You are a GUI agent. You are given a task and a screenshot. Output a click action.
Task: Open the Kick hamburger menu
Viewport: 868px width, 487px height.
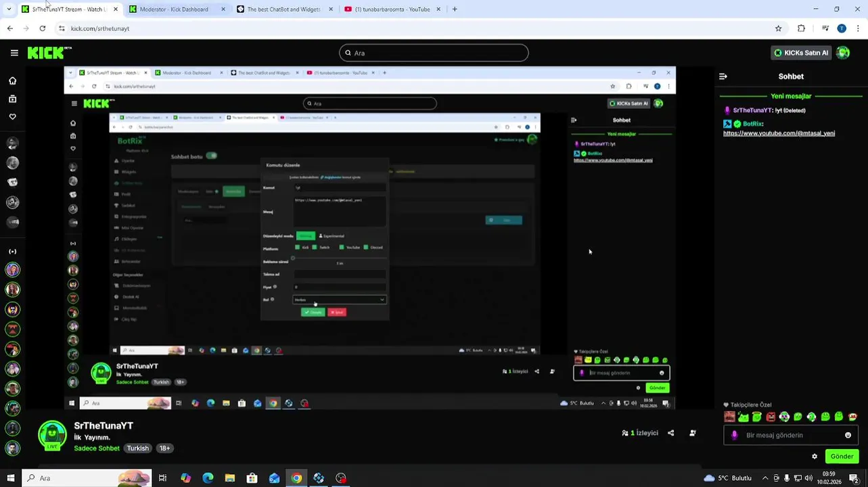point(14,53)
